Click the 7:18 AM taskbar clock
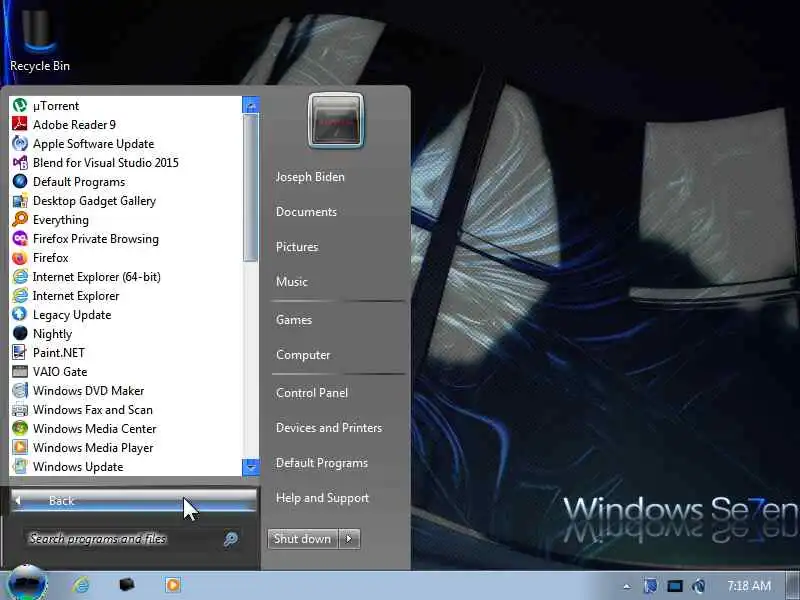Screen dimensions: 800x600 click(x=749, y=586)
